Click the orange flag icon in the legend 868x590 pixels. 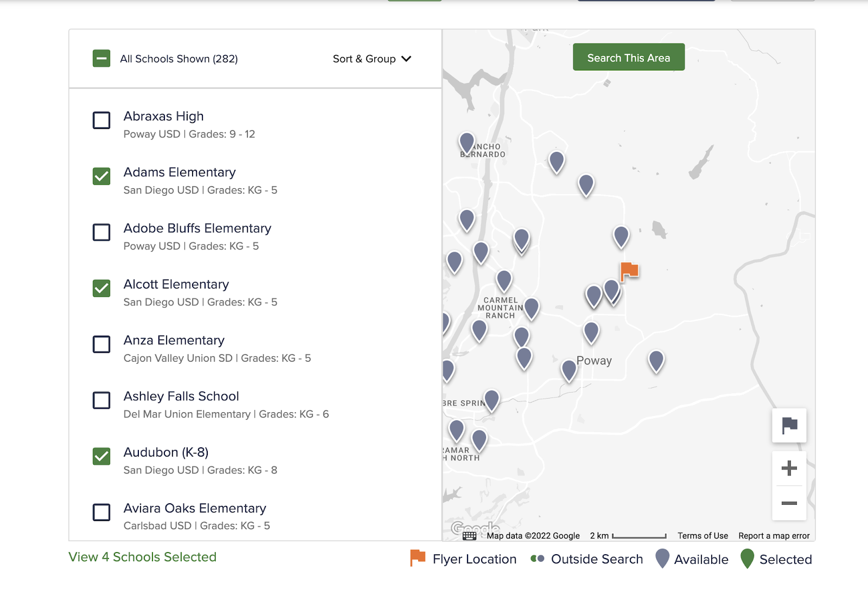point(417,558)
